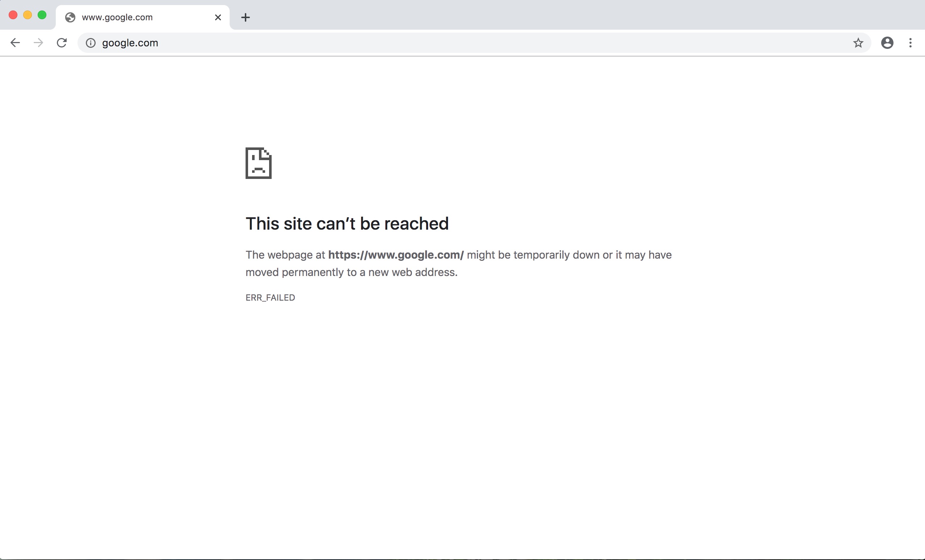Click the red close traffic light
925x560 pixels.
(x=13, y=14)
